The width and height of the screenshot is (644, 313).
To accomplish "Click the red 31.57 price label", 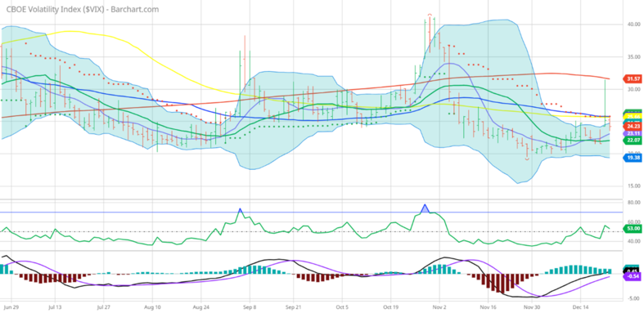I will (631, 78).
